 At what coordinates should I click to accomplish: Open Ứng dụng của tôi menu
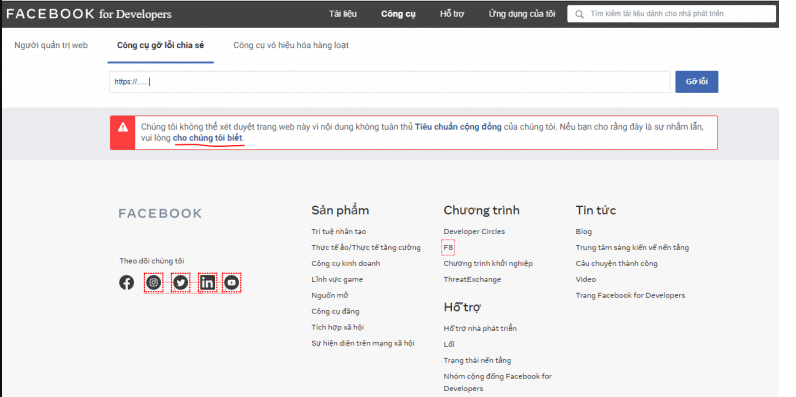[522, 14]
